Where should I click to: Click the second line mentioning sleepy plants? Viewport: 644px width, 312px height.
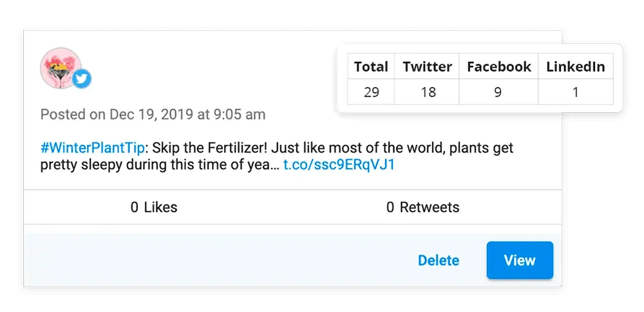click(159, 165)
